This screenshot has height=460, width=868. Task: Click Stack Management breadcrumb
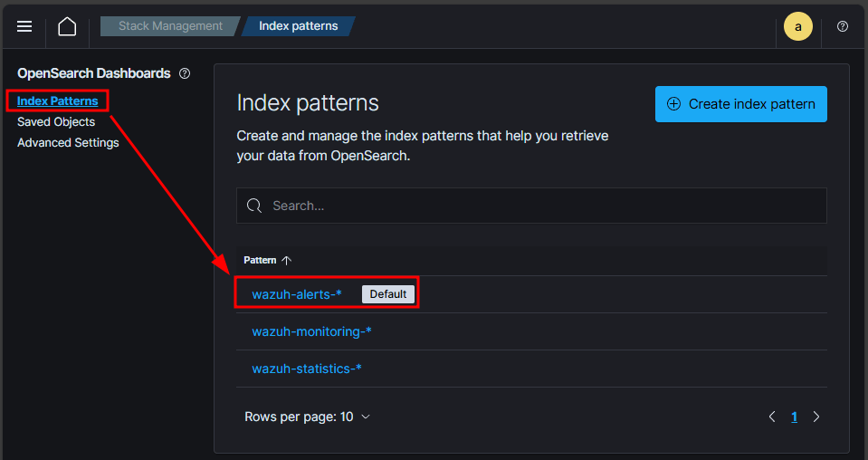tap(170, 26)
